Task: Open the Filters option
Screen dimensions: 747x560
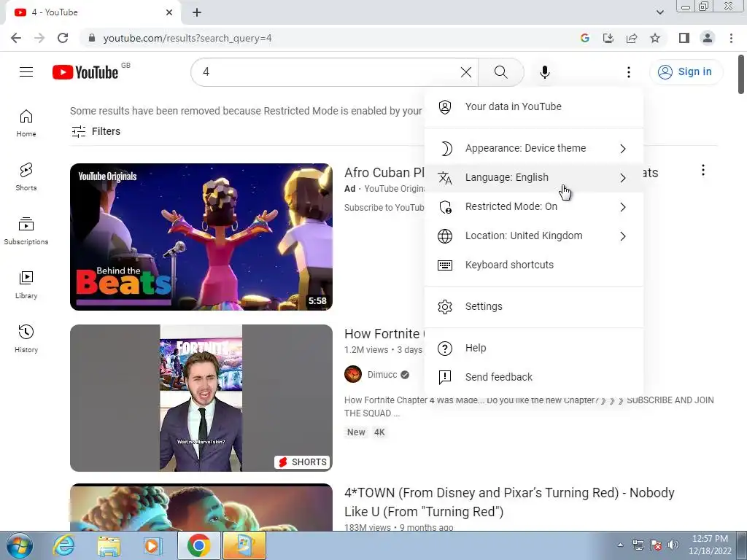Action: [96, 131]
